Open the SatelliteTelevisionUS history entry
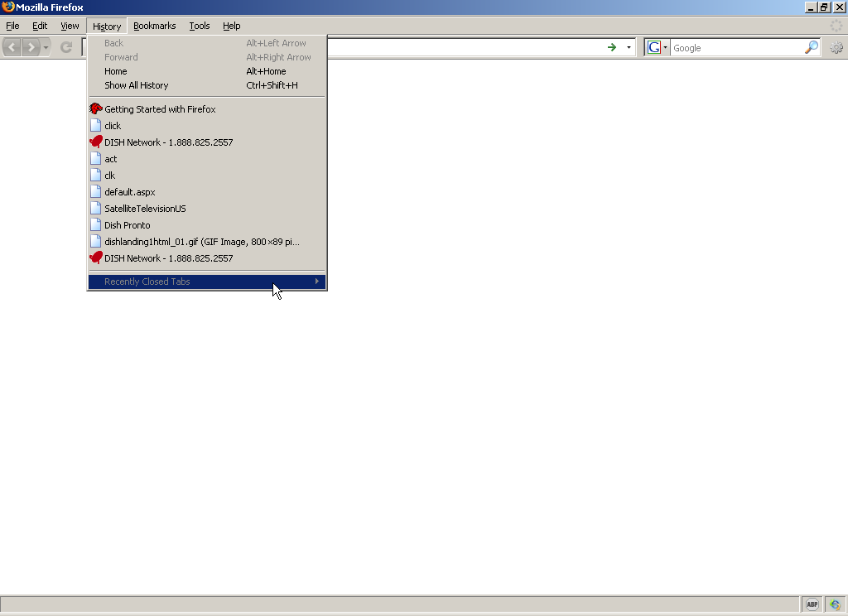Image resolution: width=848 pixels, height=616 pixels. 206,209
